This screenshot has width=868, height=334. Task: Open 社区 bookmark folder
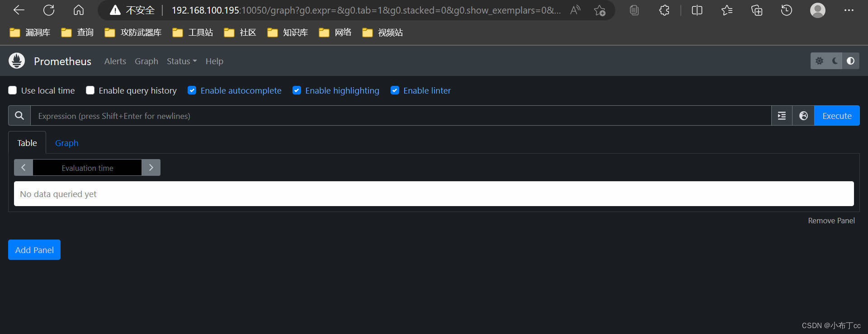[240, 32]
